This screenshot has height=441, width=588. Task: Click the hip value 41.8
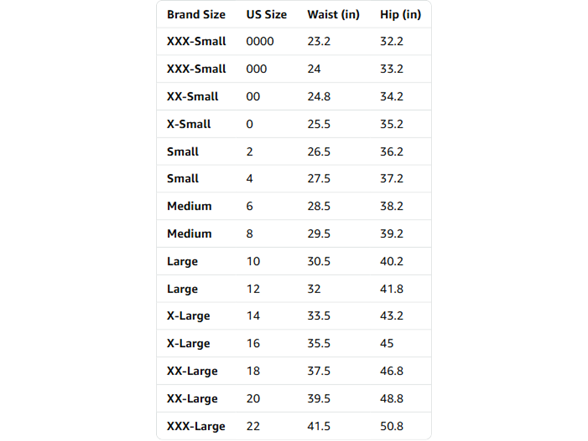pos(392,289)
